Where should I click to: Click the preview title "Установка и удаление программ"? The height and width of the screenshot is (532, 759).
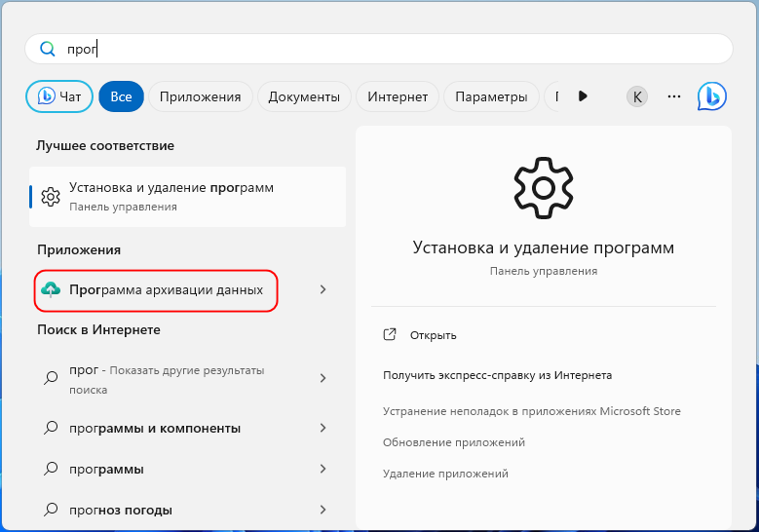(x=543, y=247)
